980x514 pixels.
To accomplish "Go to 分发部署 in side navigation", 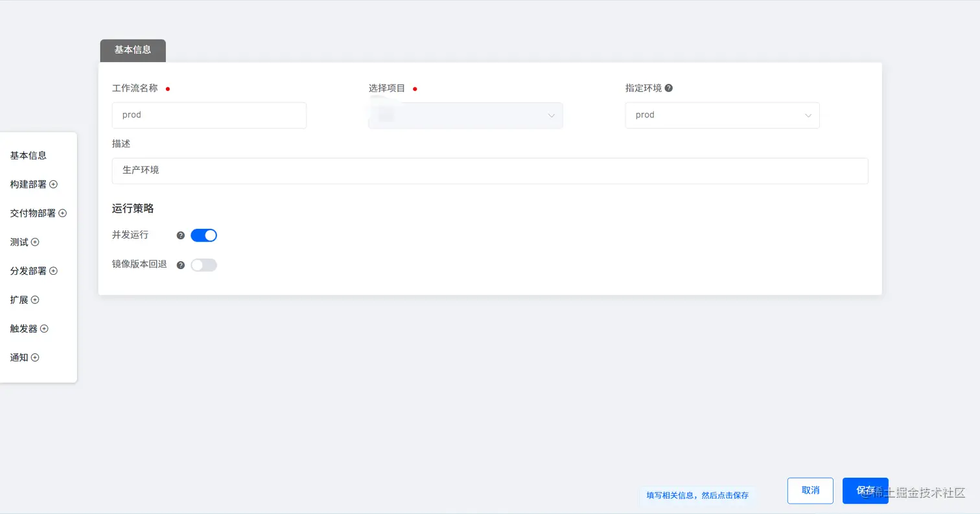I will [29, 271].
